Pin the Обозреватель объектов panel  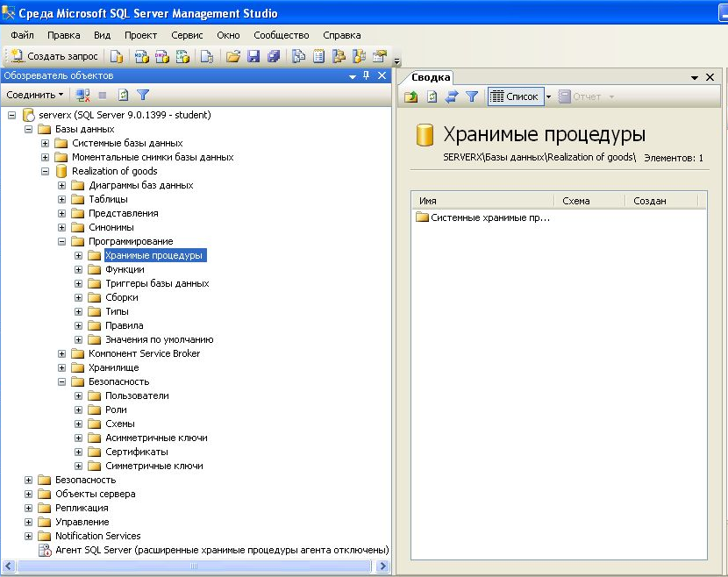coord(367,75)
